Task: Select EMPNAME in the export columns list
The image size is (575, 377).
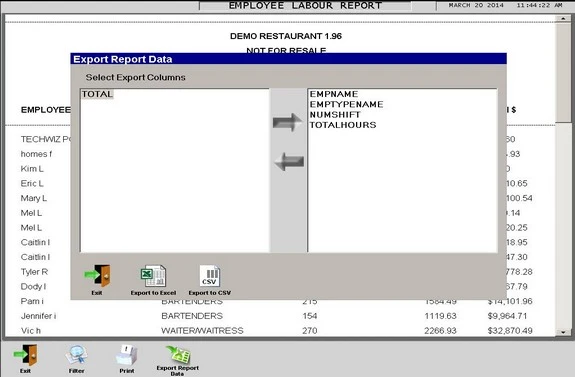Action: pos(334,94)
